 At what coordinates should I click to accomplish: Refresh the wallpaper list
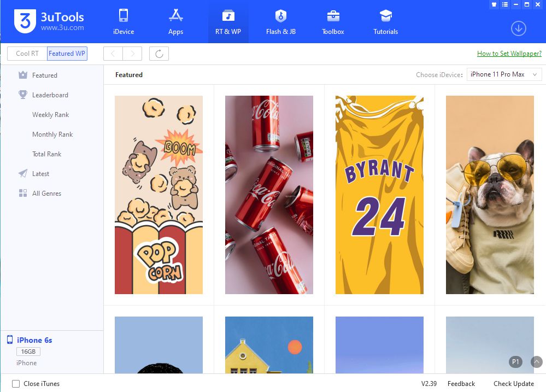pyautogui.click(x=158, y=53)
